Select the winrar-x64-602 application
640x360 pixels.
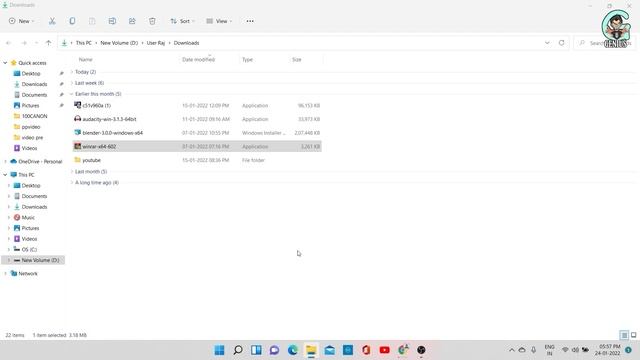(x=197, y=146)
